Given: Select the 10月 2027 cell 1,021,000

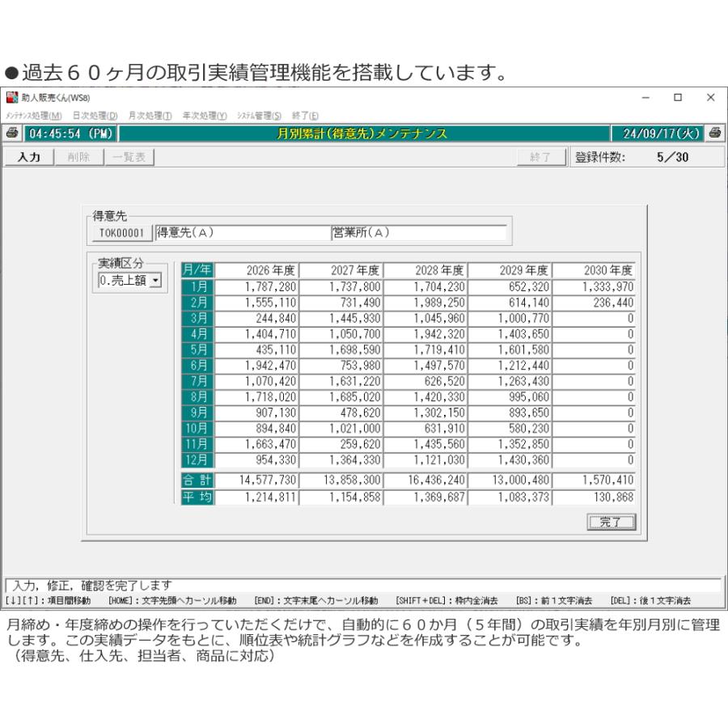Looking at the screenshot, I should click(341, 429).
